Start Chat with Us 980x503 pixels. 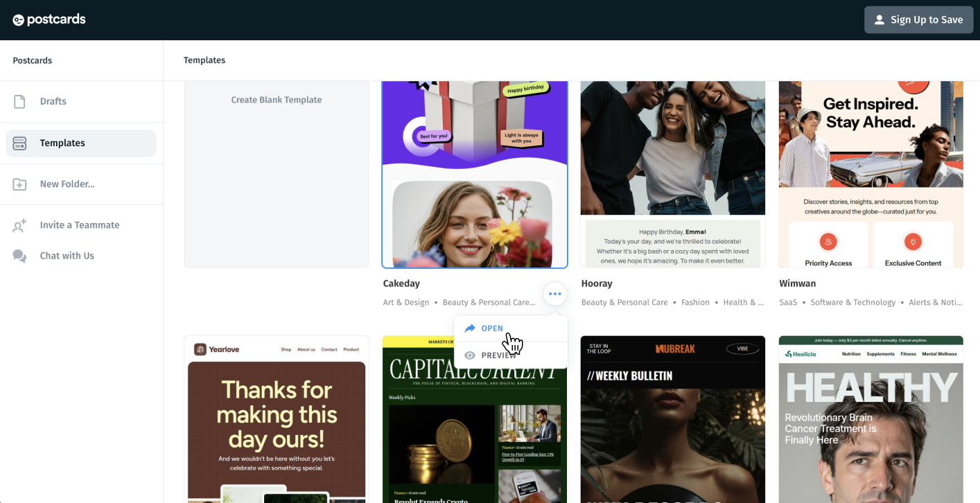point(81,256)
